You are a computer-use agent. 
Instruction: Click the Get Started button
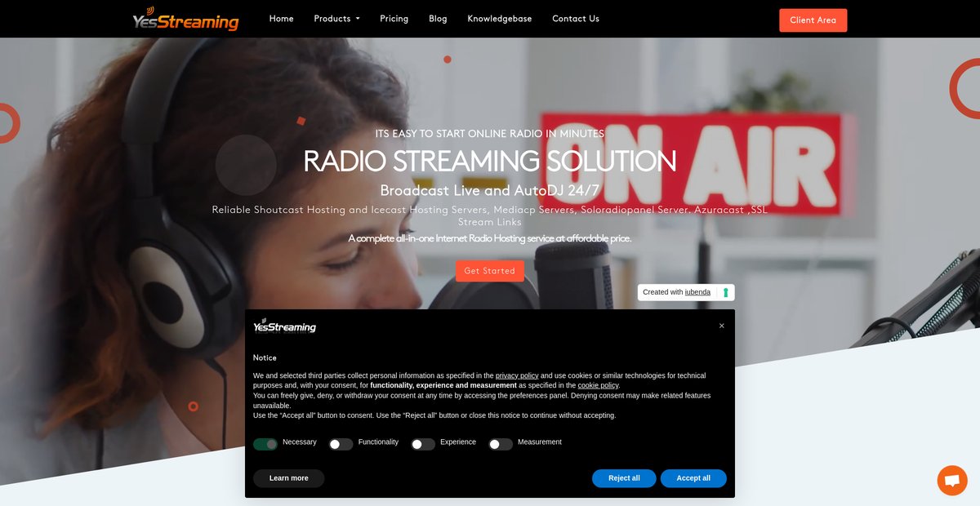[x=490, y=271]
